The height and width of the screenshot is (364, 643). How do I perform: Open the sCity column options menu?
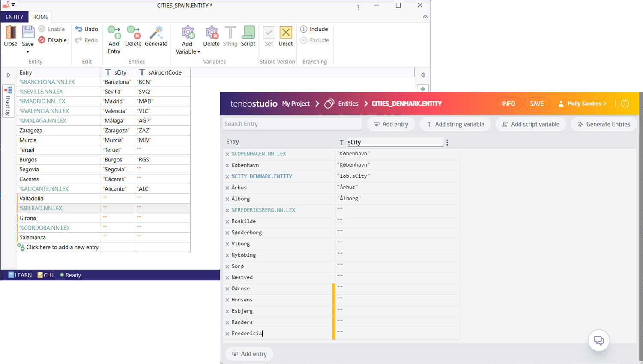pos(447,143)
